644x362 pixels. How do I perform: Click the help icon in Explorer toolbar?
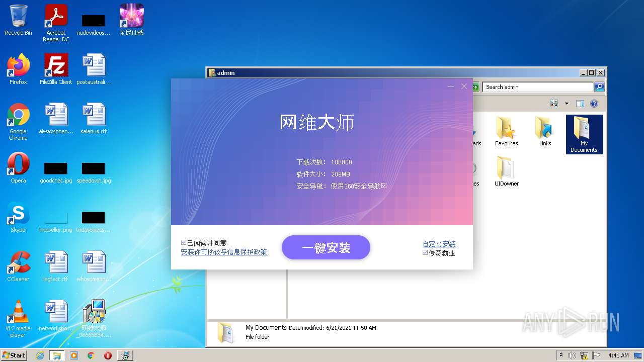[594, 104]
